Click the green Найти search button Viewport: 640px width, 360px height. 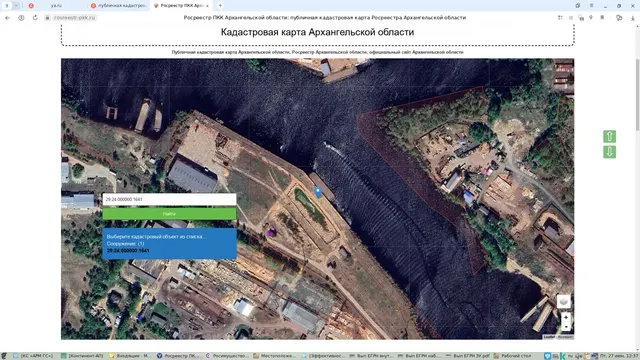click(169, 213)
